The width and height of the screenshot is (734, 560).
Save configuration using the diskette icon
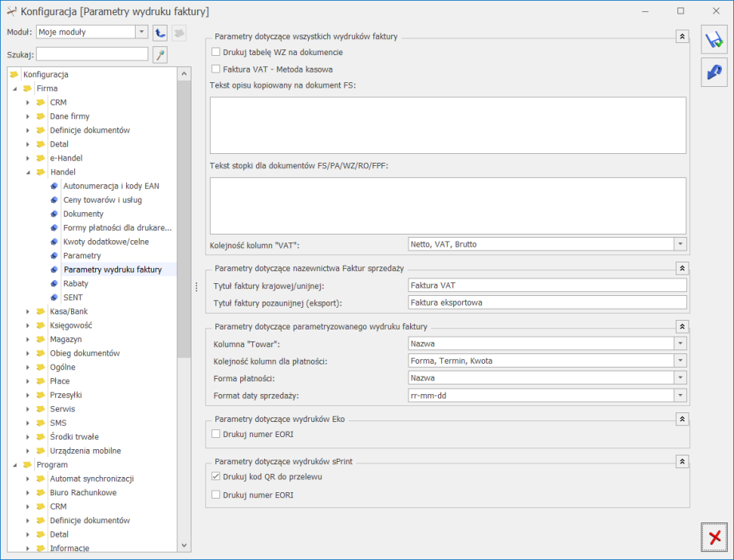coord(714,40)
